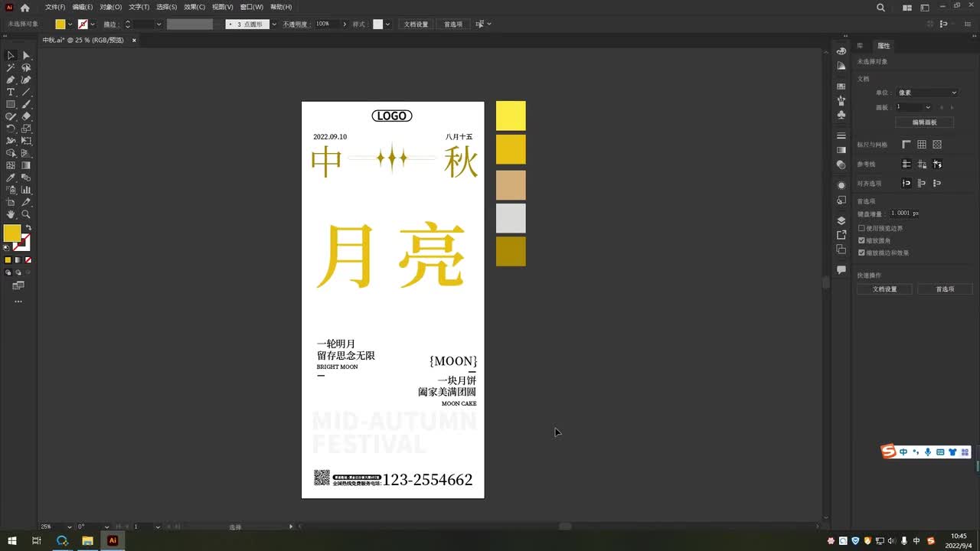The height and width of the screenshot is (551, 980).
Task: Open the 25% zoom level dropdown
Action: (x=70, y=527)
